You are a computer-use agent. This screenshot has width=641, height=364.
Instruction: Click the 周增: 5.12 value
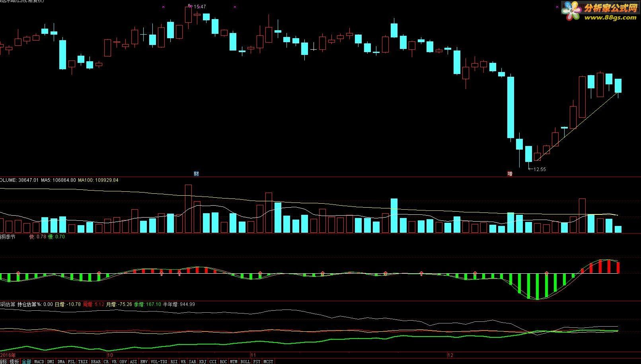(93, 304)
